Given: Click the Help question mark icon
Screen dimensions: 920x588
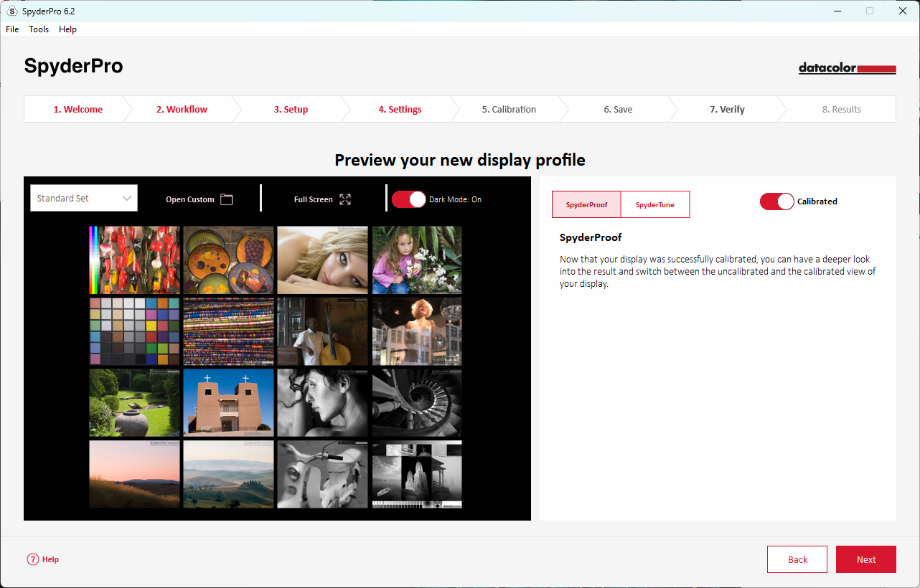Looking at the screenshot, I should click(33, 559).
